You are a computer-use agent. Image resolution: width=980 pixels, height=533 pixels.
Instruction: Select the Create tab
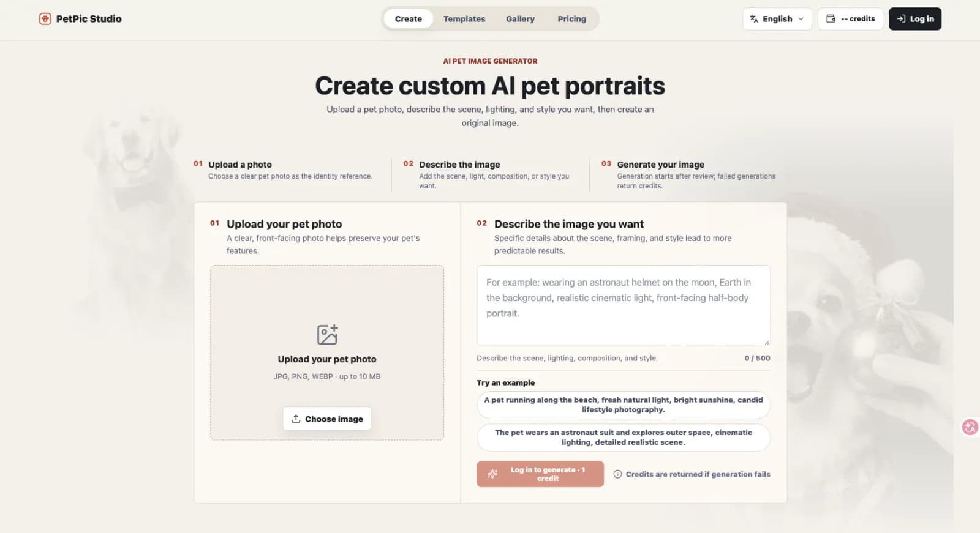click(x=408, y=19)
